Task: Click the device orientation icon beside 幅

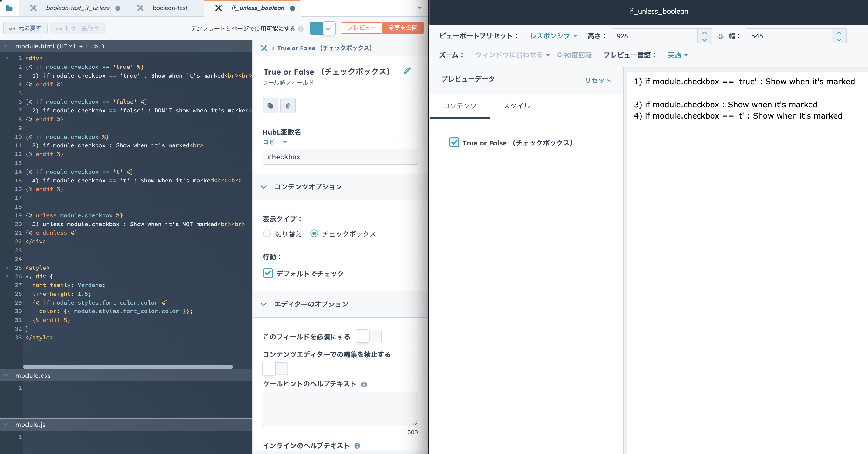Action: coord(721,36)
